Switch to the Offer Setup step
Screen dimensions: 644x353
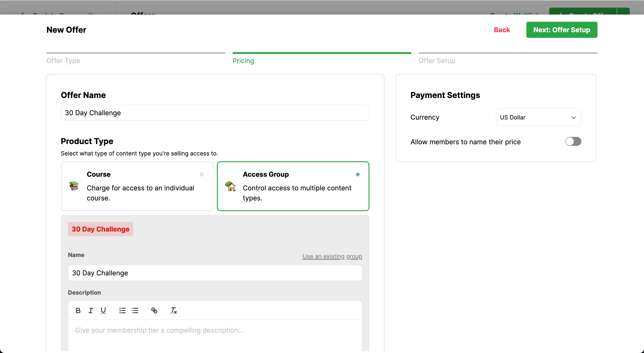pyautogui.click(x=436, y=61)
